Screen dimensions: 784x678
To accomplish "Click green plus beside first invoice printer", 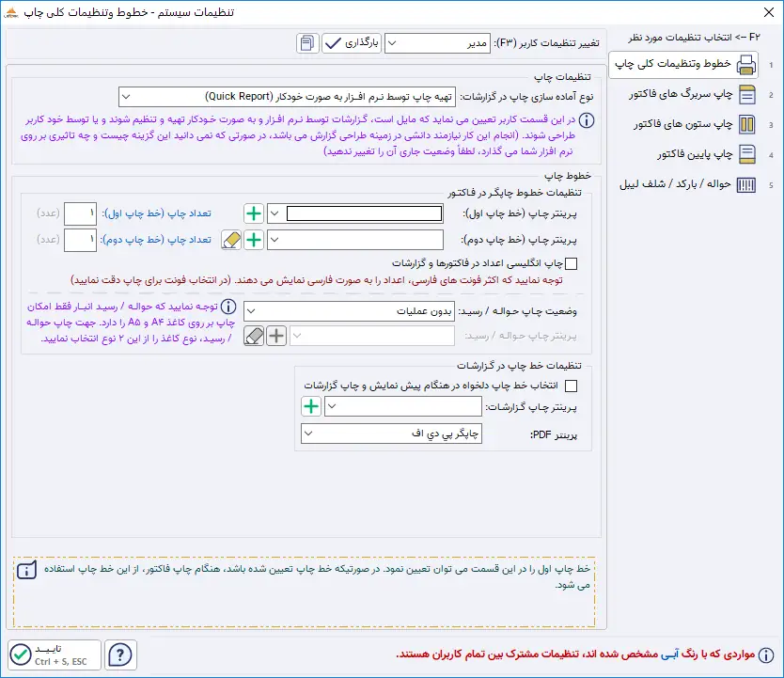I will pyautogui.click(x=254, y=213).
